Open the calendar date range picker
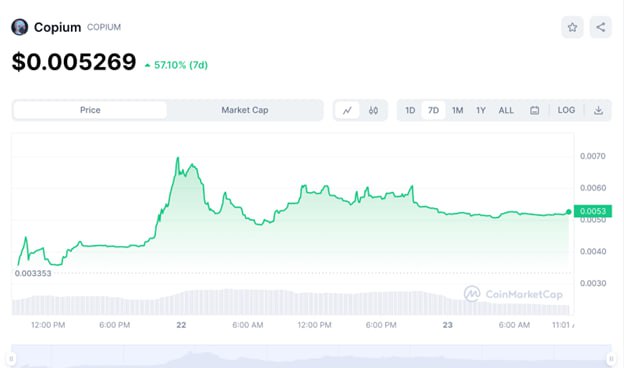Viewport: 624px width, 368px height. click(x=534, y=110)
